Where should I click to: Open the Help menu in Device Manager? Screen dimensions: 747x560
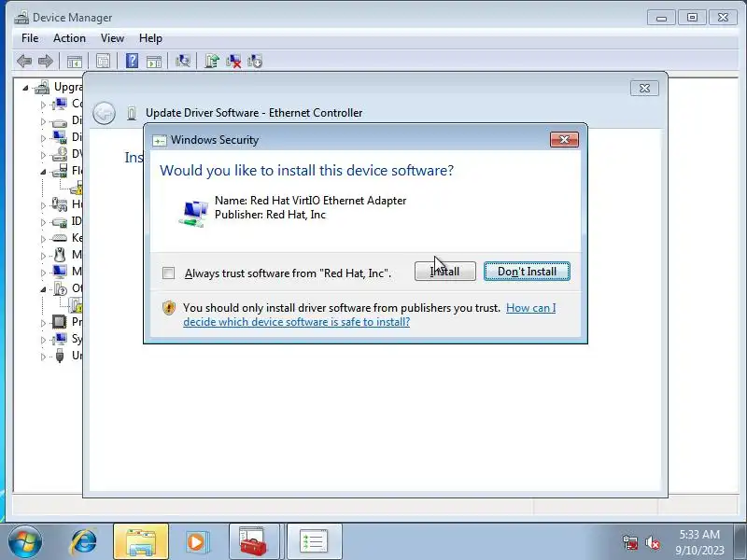[150, 38]
